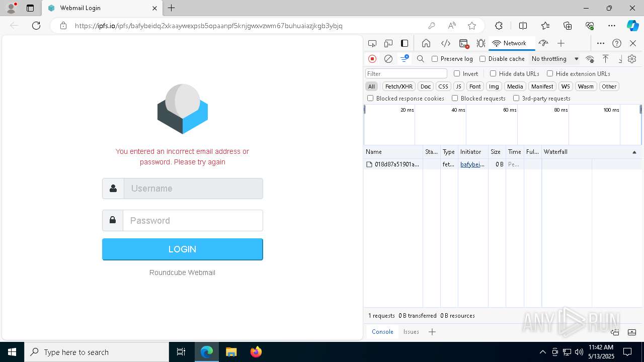Toggle device emulation in DevTools

[388, 43]
